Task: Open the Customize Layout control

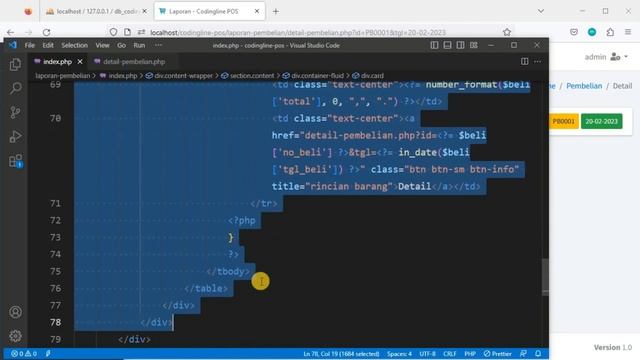Action: [473, 45]
